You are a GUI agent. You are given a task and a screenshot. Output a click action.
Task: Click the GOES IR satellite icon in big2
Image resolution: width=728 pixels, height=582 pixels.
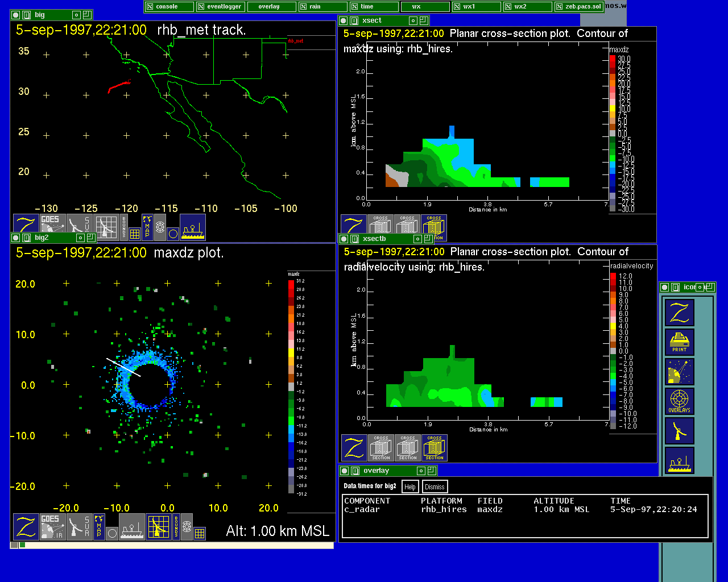pyautogui.click(x=52, y=526)
